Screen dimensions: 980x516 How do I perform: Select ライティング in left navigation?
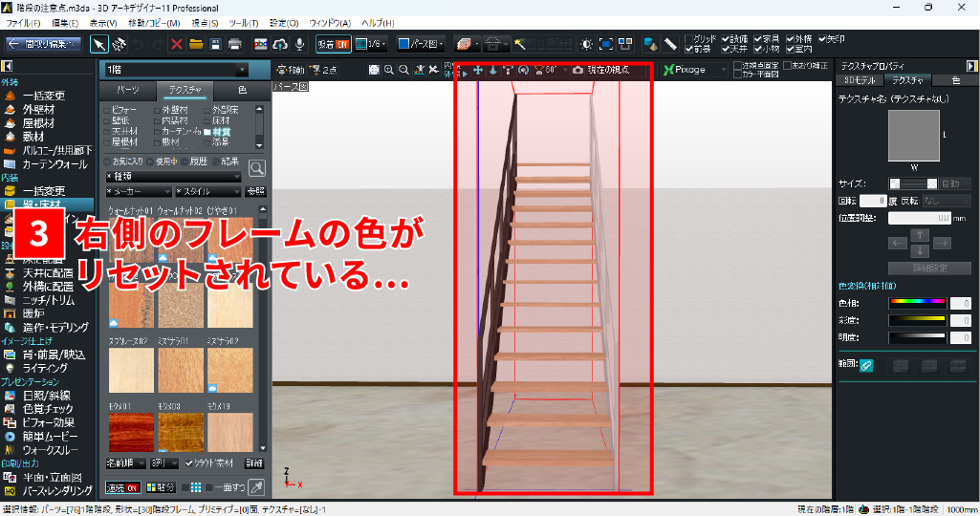(45, 368)
